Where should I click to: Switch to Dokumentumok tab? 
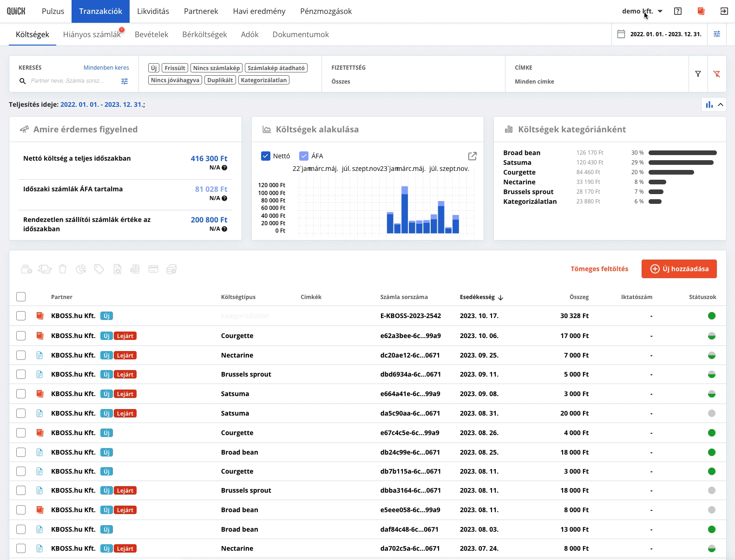coord(301,34)
